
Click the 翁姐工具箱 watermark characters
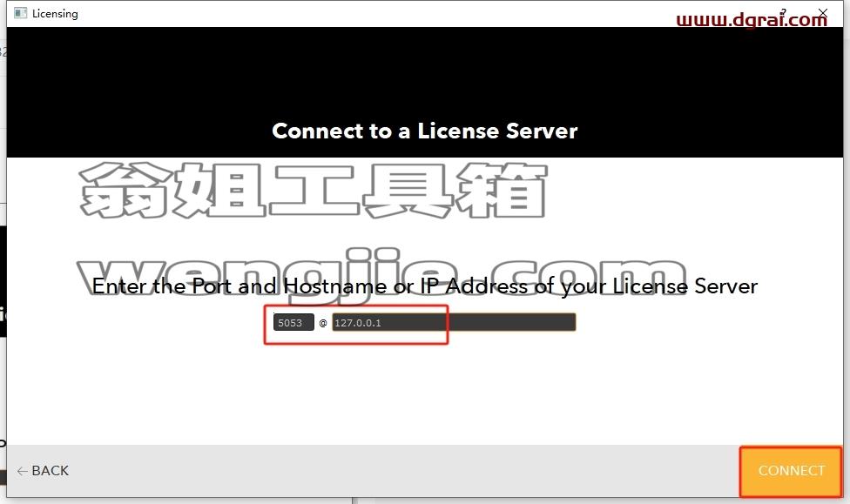[x=314, y=190]
